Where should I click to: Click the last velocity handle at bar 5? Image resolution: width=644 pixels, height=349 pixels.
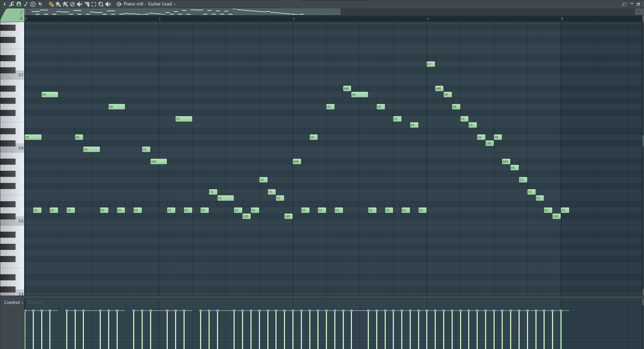click(x=561, y=310)
